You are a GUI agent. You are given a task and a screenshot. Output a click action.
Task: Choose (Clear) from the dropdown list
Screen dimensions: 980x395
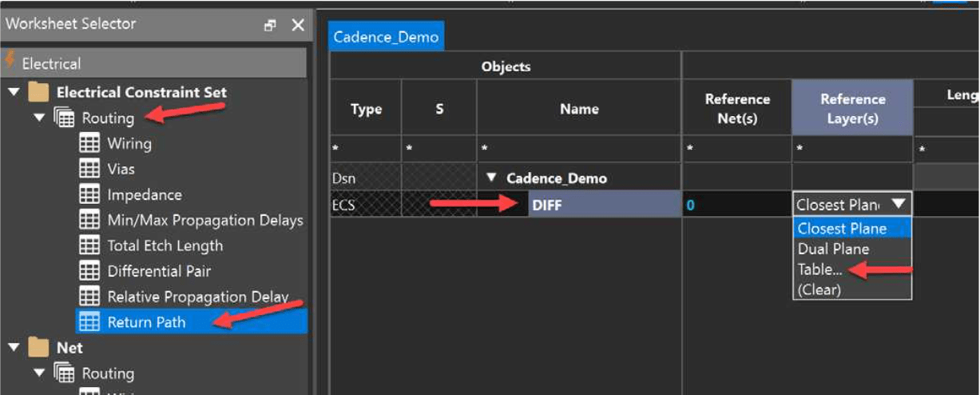pyautogui.click(x=852, y=289)
